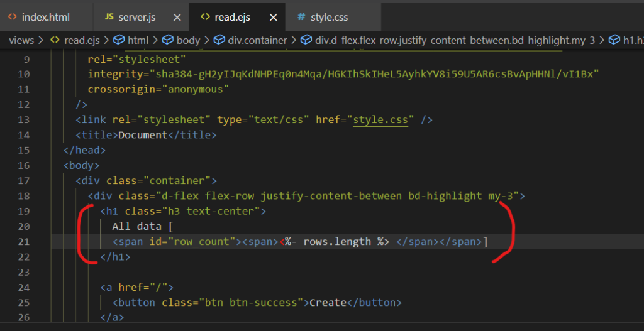Click the "justify-content-between" class name
Screen dimensions: 644x331
pos(331,196)
